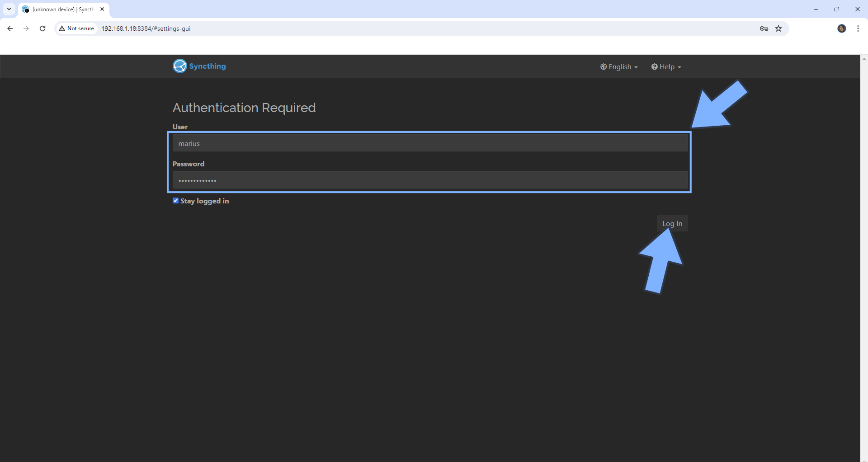868x462 pixels.
Task: Focus the Password input field
Action: click(429, 180)
